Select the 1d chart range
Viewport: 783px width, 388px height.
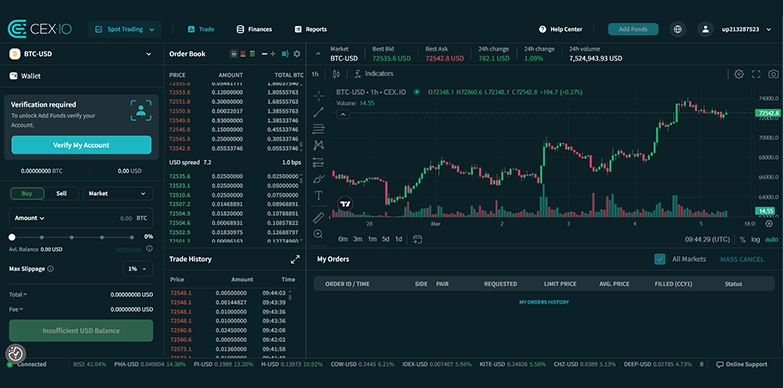point(398,239)
